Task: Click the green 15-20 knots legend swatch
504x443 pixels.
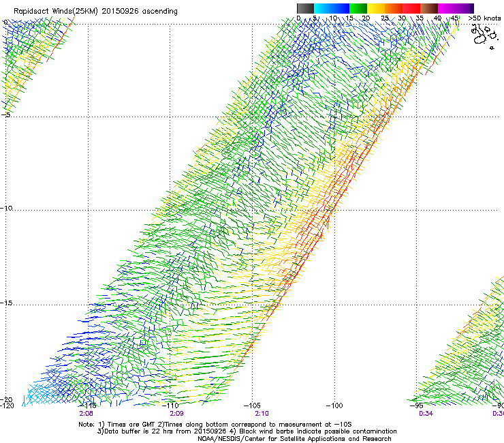Action: tap(358, 8)
